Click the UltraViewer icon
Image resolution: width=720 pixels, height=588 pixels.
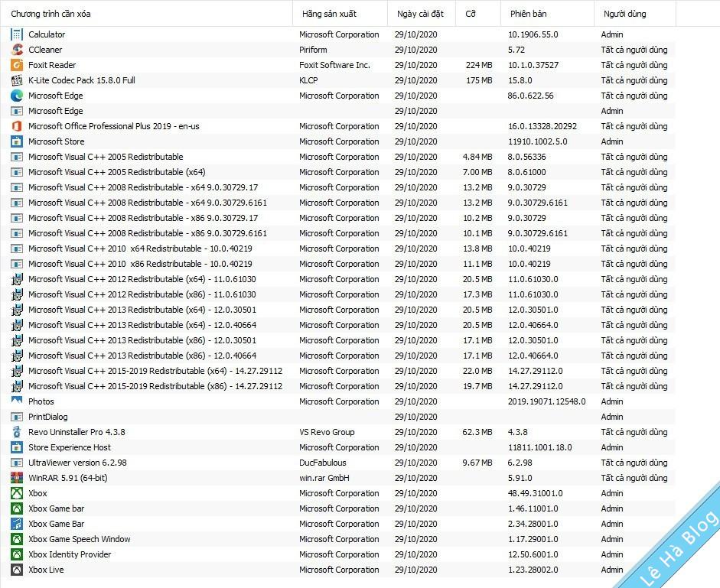pos(17,463)
